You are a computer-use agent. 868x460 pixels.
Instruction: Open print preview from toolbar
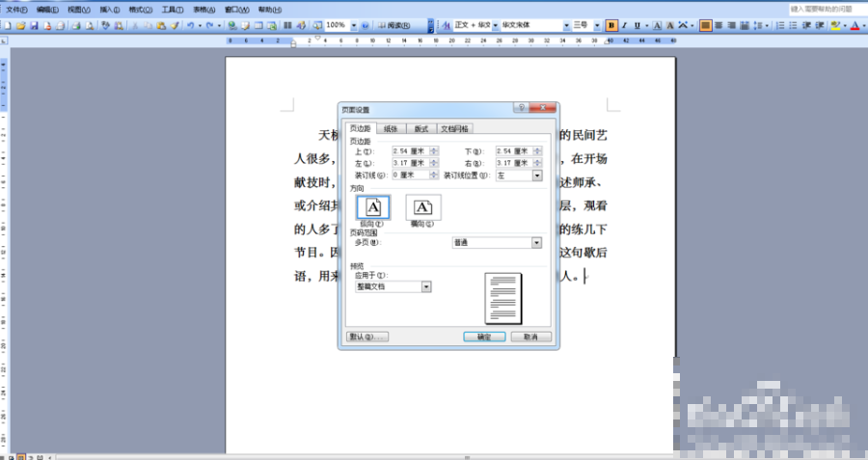point(89,25)
